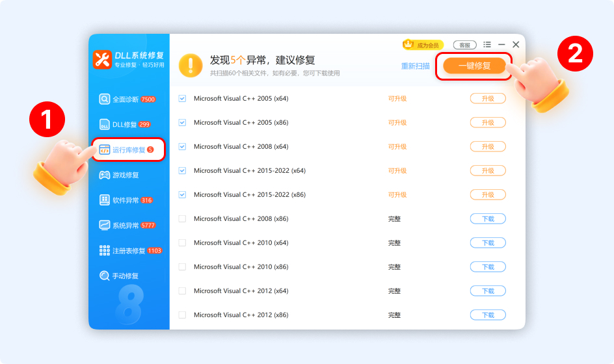Screen dimensions: 614x364
Task: Uncheck Microsoft Visual C++ 2005 (x64) checkbox
Action: tap(182, 99)
